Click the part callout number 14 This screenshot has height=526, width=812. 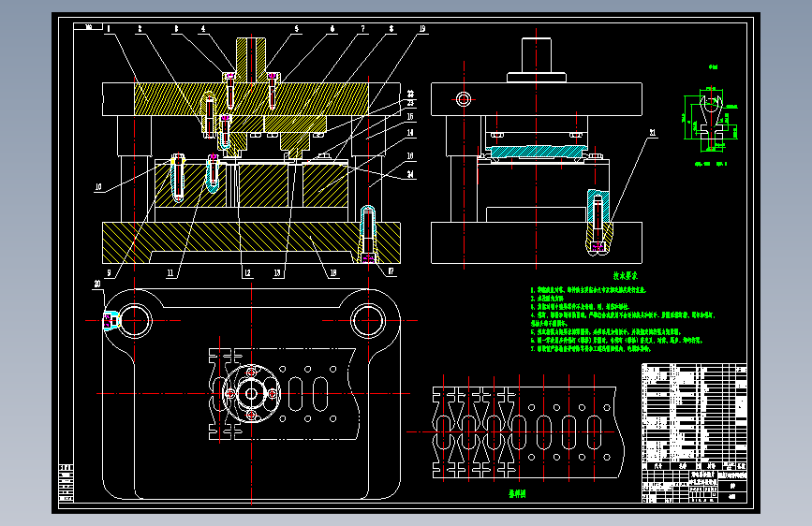[x=410, y=133]
